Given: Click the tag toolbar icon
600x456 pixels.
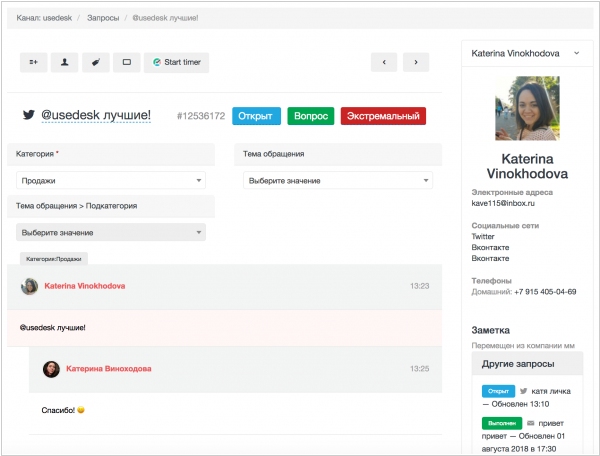Looking at the screenshot, I should coord(96,62).
